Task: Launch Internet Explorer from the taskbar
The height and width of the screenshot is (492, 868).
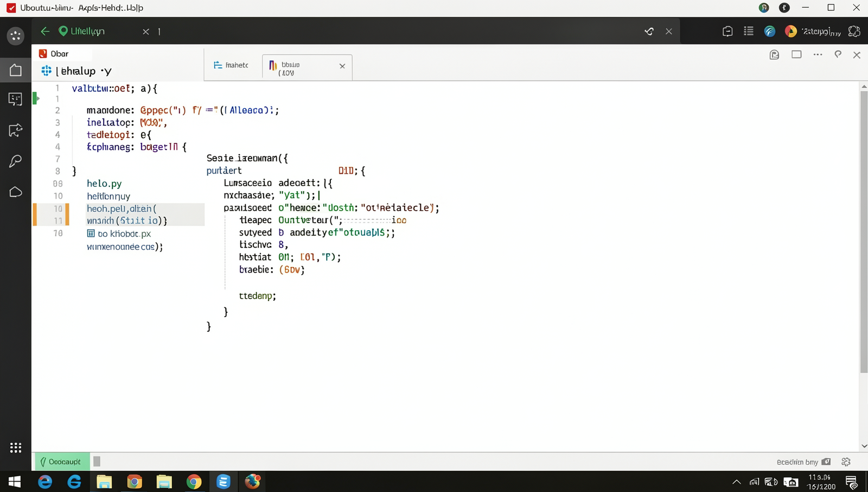Action: pyautogui.click(x=45, y=482)
